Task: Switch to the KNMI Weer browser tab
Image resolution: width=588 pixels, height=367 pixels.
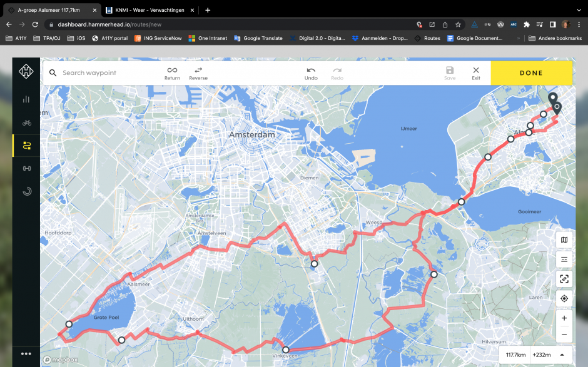Action: tap(149, 10)
